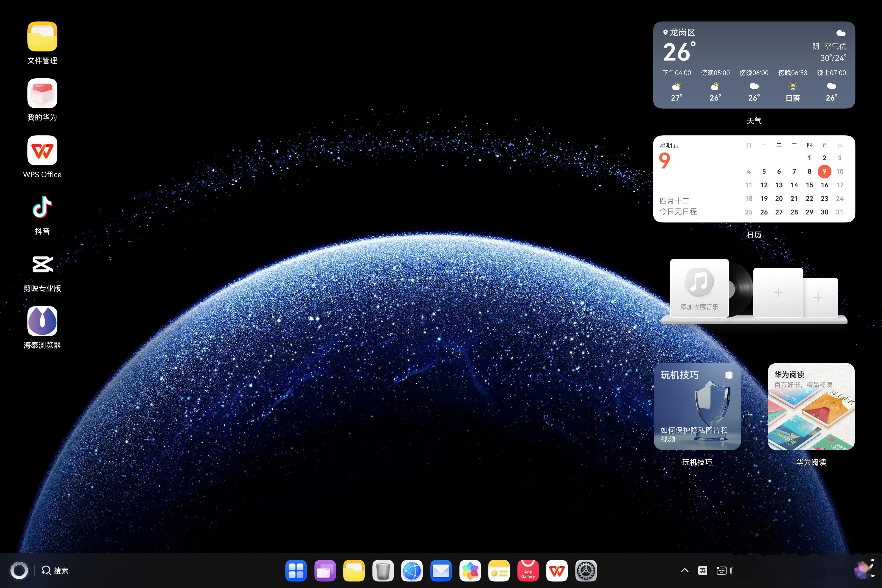Select date 23 in calendar widget
Screen dimensions: 882x588
824,198
